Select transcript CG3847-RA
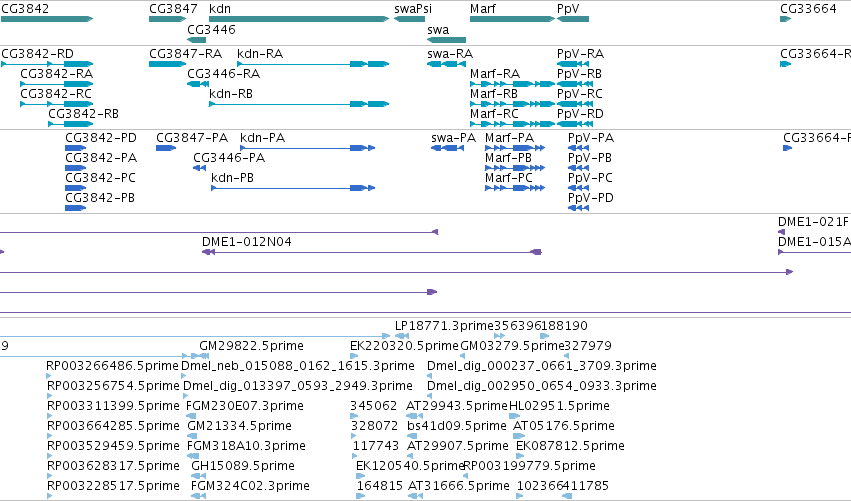 pos(186,54)
